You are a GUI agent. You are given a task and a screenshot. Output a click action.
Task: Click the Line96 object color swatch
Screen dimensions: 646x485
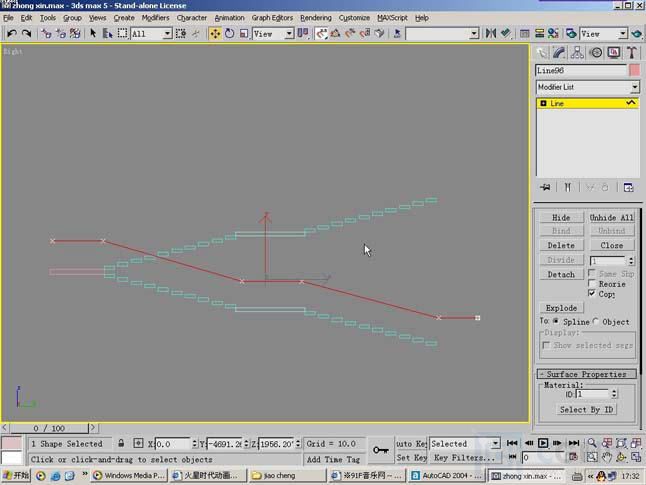(x=634, y=70)
